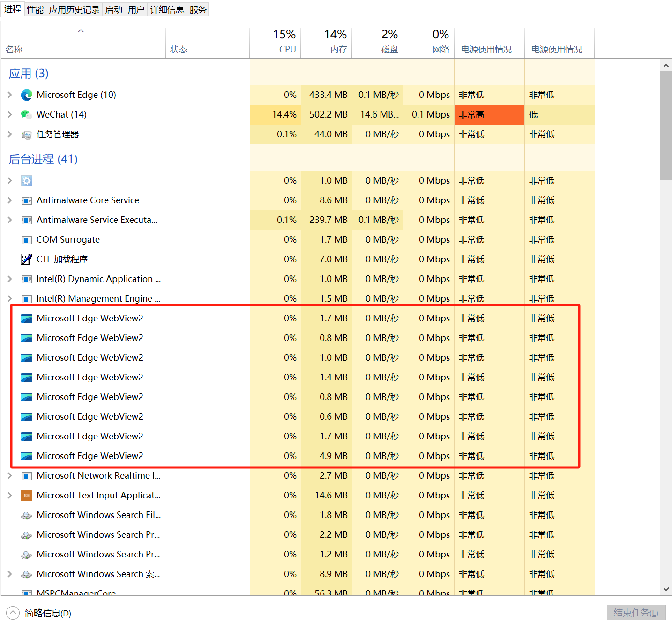Select the Microsoft Edge WebView2 row using 4.9 MB
The width and height of the screenshot is (672, 630).
pos(298,456)
